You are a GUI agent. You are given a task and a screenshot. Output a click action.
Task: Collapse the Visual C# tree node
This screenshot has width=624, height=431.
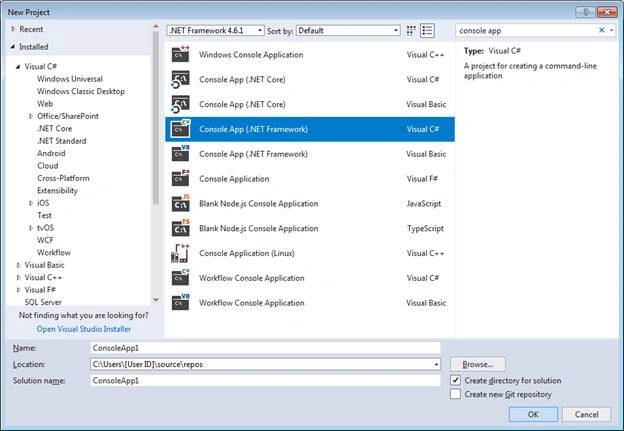click(18, 66)
